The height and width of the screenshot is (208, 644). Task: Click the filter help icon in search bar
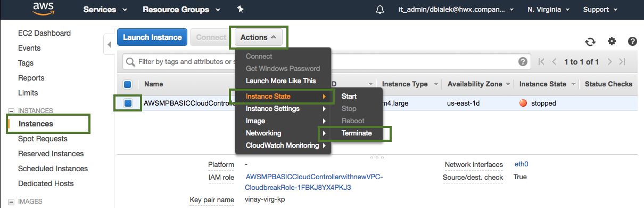(x=523, y=62)
